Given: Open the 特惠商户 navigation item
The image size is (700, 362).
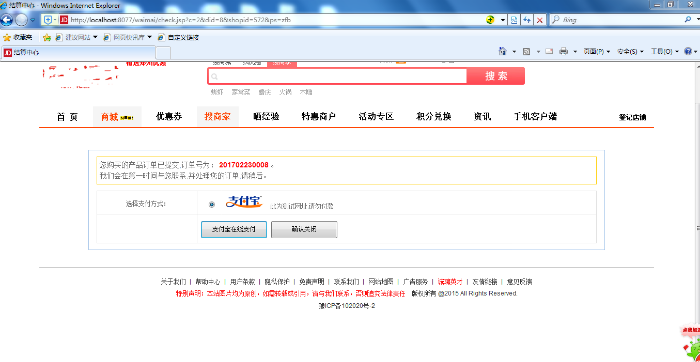Looking at the screenshot, I should pos(318,117).
